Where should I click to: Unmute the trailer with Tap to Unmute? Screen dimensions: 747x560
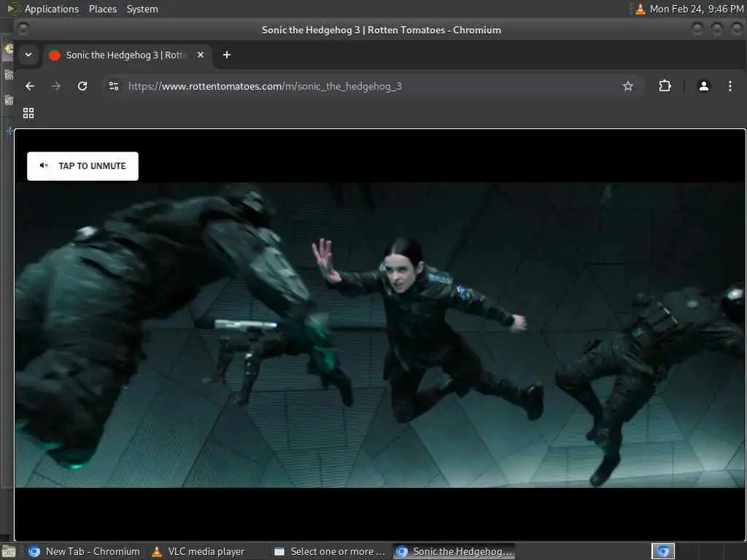coord(82,166)
